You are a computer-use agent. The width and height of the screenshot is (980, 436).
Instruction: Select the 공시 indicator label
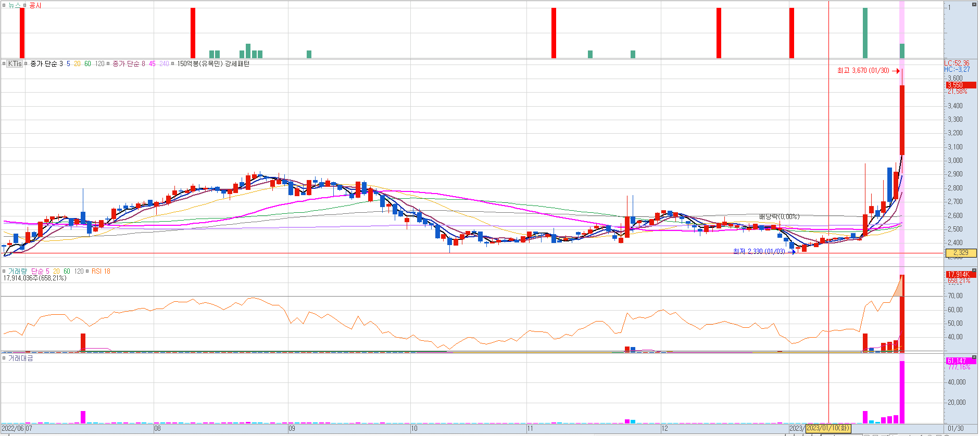(35, 5)
